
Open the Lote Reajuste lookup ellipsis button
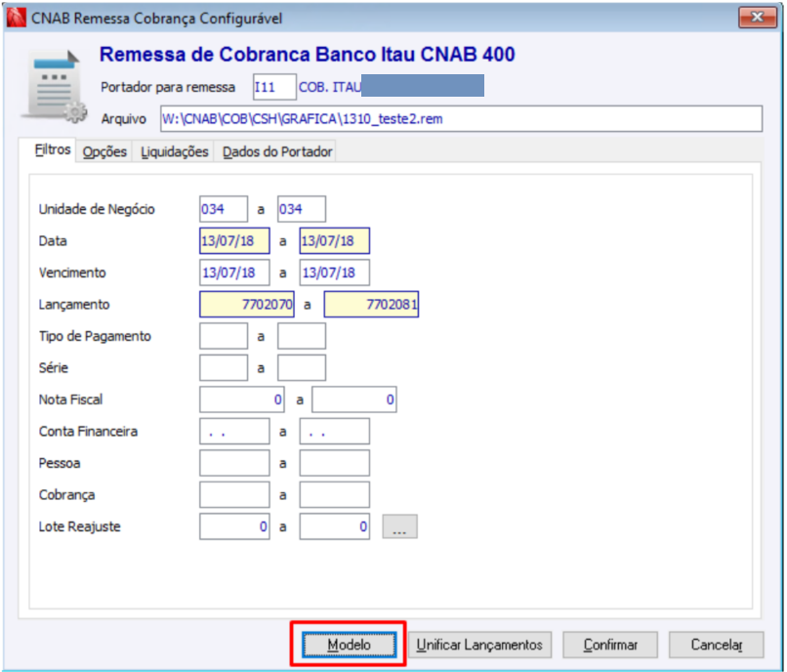tap(399, 526)
